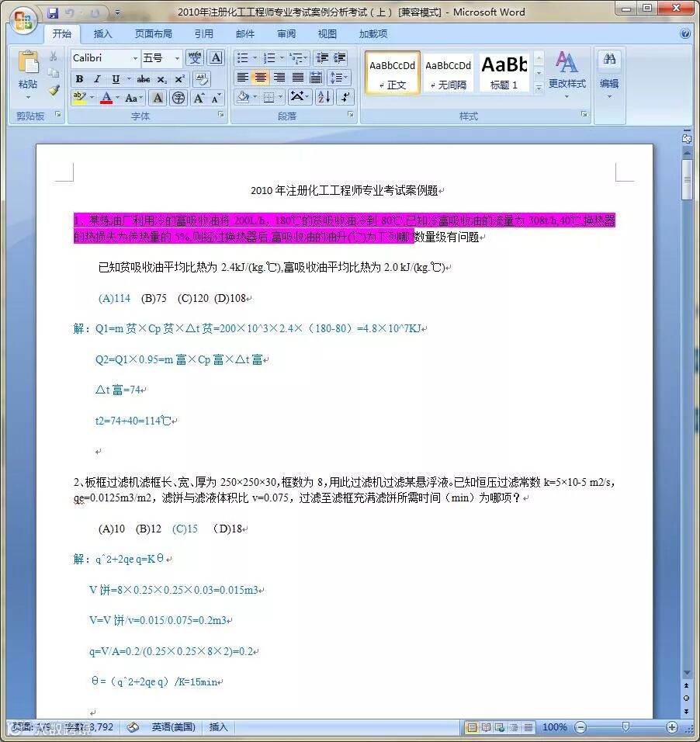Click the Paste clipboard icon
The width and height of the screenshot is (700, 742).
27,62
